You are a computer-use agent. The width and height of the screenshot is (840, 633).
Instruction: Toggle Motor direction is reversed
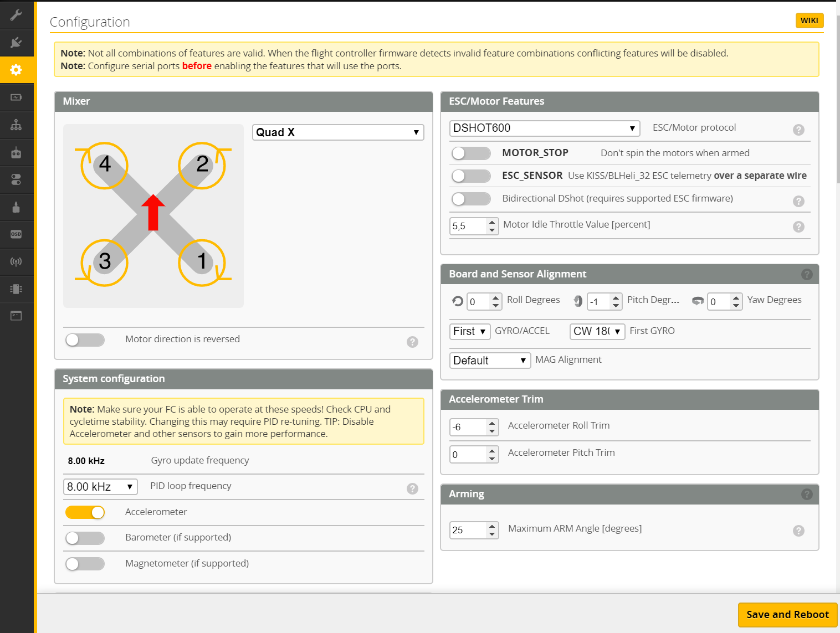coord(85,339)
